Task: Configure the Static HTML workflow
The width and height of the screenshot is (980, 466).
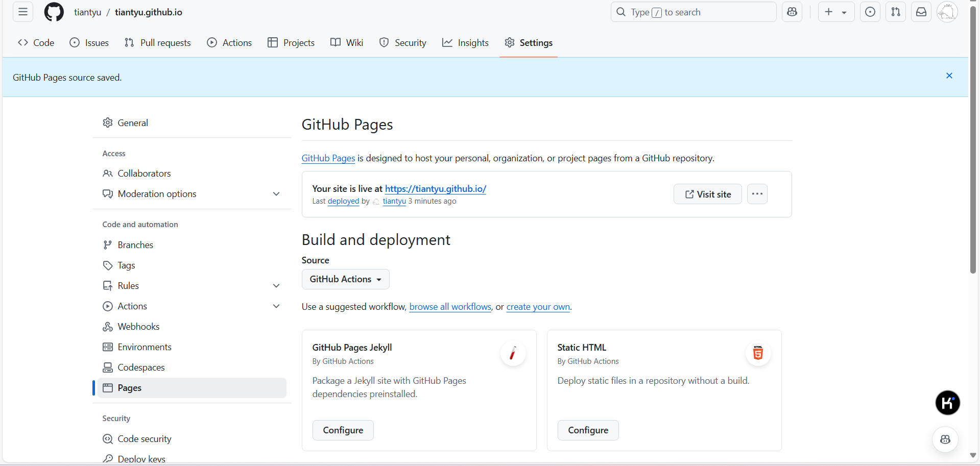Action: tap(588, 430)
